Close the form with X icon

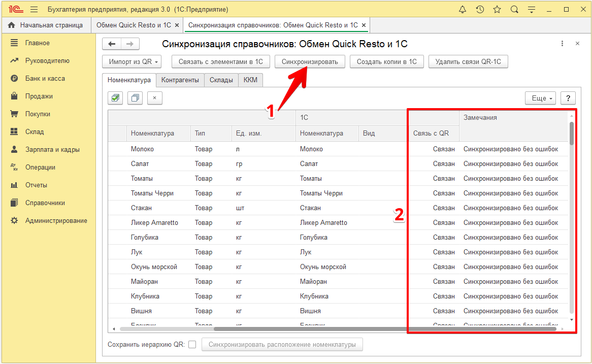(577, 44)
